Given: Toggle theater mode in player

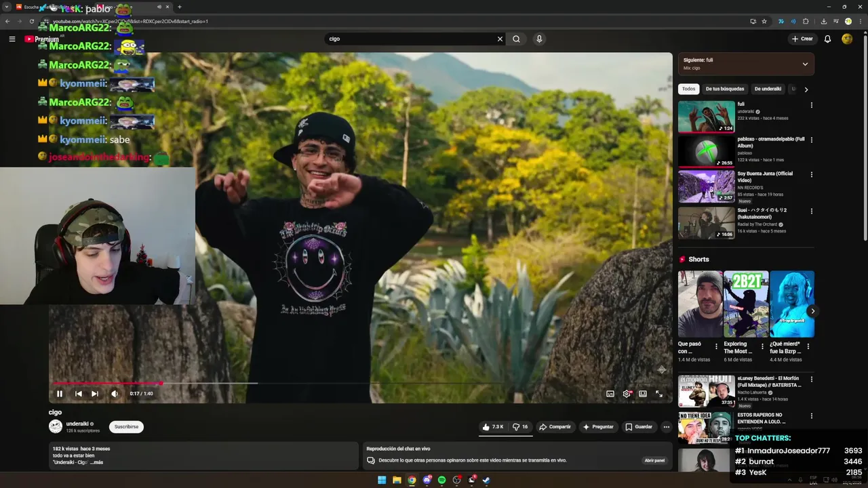Looking at the screenshot, I should pyautogui.click(x=643, y=394).
